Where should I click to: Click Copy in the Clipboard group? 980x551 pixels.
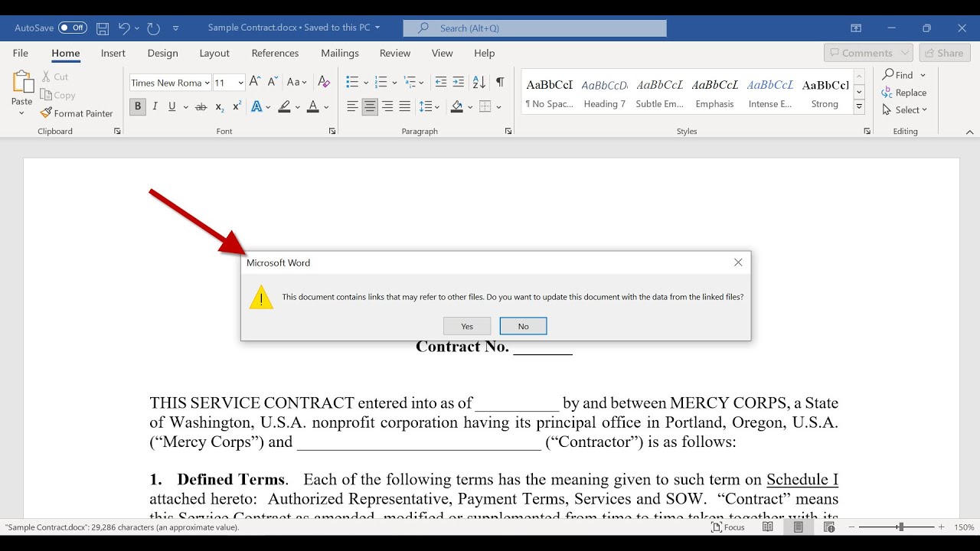57,95
